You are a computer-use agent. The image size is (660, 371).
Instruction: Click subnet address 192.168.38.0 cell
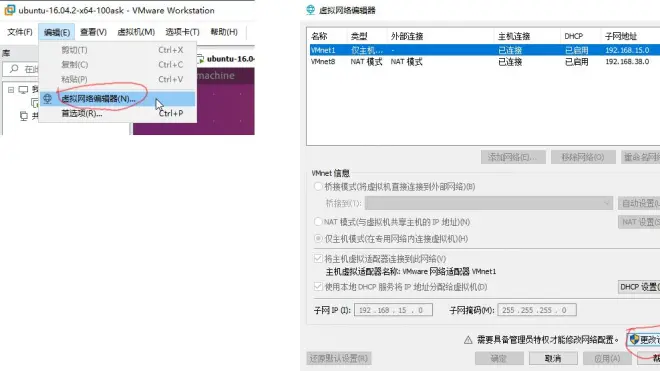(x=627, y=62)
